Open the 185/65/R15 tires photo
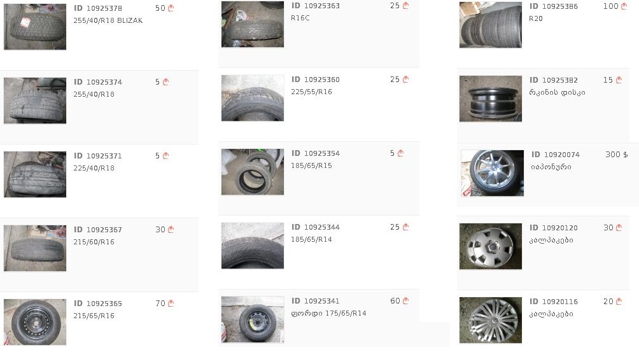The image size is (639, 364). tap(253, 172)
